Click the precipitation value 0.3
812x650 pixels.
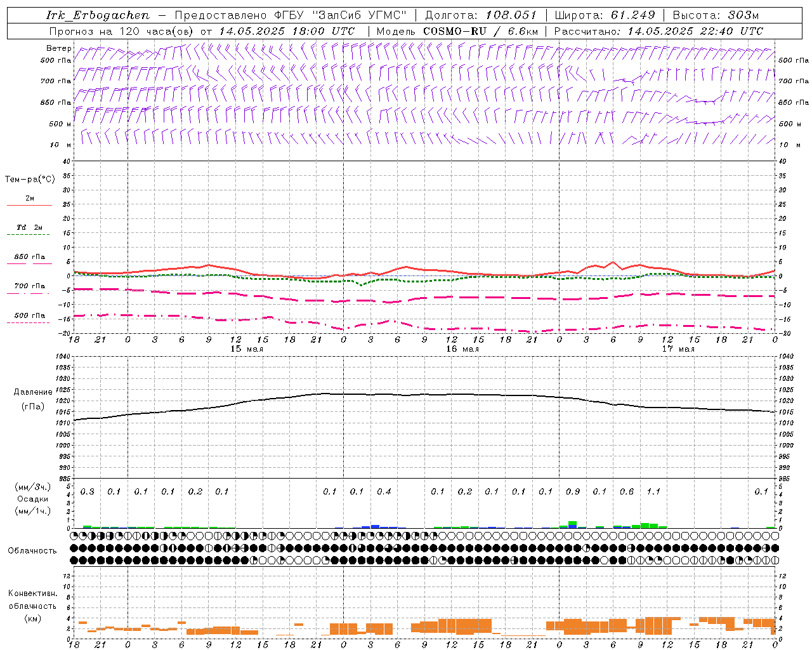88,492
